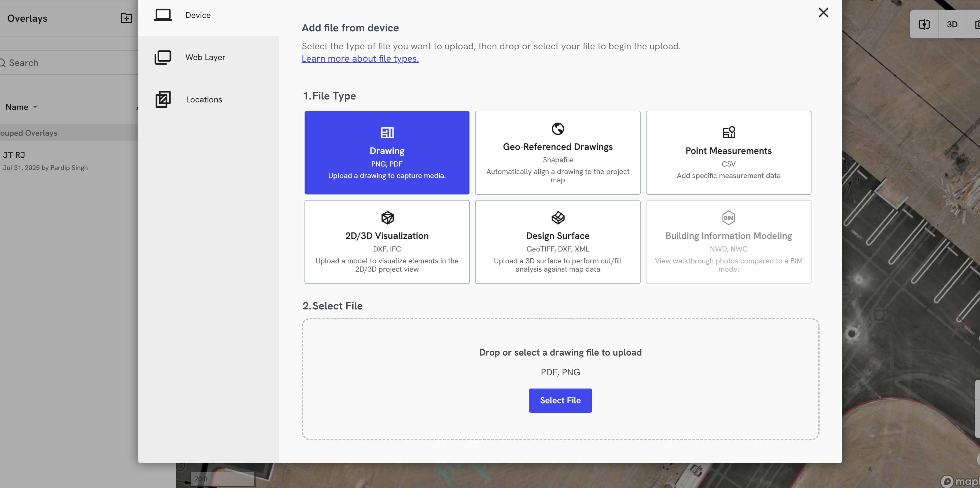Open Learn more about file types link

coord(360,58)
